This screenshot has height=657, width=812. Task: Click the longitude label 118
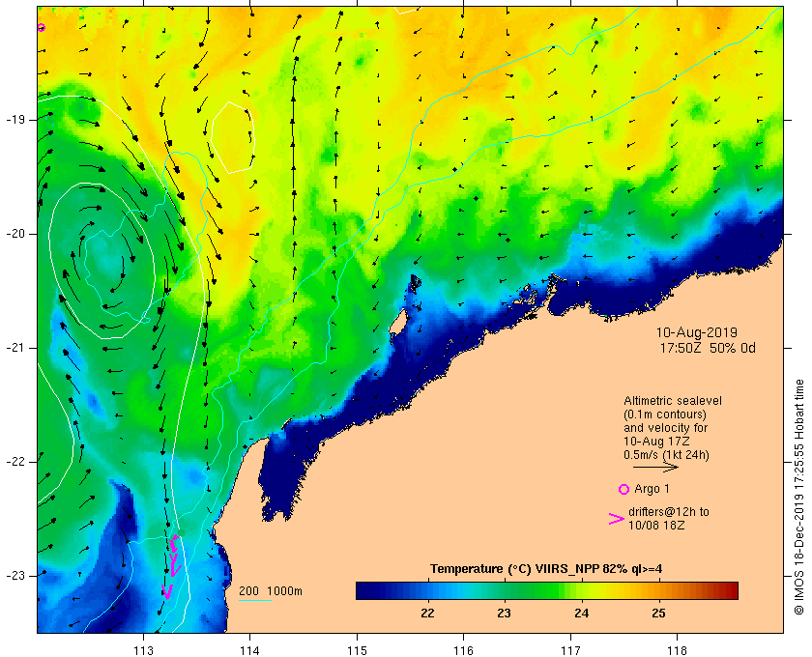[x=678, y=650]
